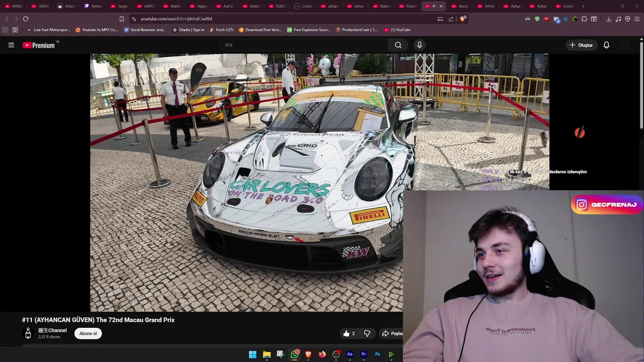Image resolution: width=644 pixels, height=362 pixels.
Task: Open OBS Studio taskbar icon
Action: click(336, 354)
